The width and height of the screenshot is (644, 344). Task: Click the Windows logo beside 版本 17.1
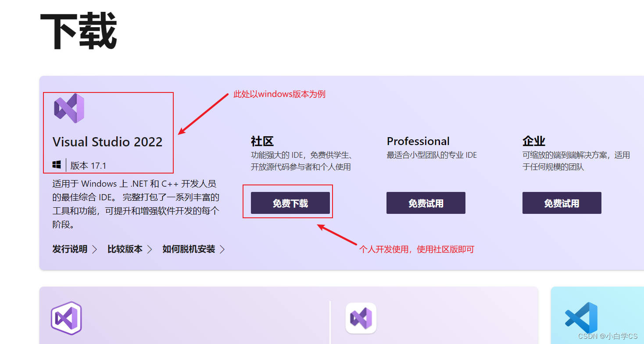[x=57, y=165]
